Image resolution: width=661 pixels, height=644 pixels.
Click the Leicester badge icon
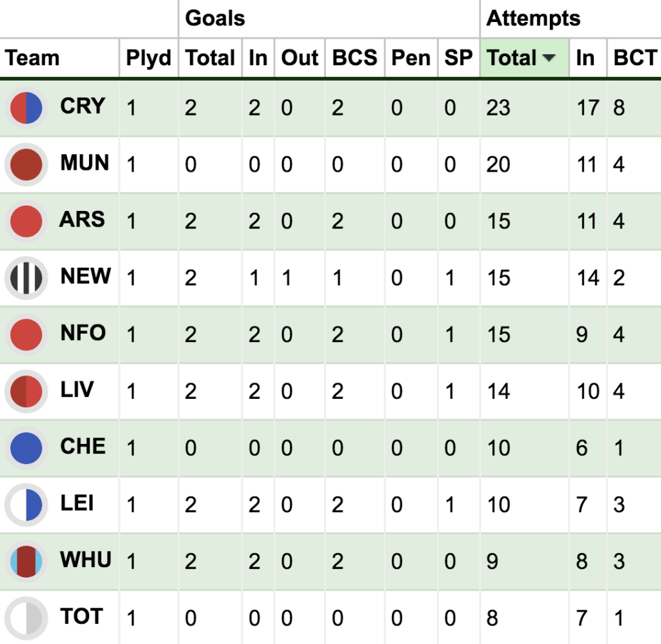coord(26,505)
